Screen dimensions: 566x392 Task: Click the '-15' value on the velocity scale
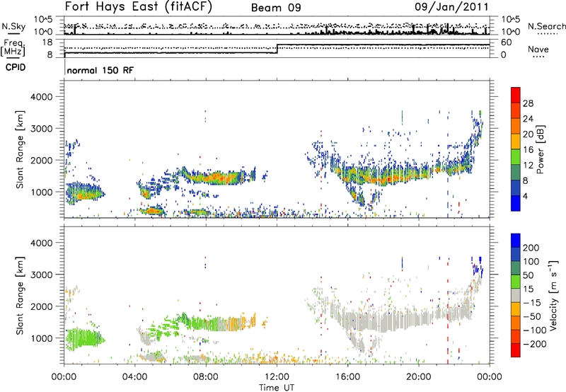[531, 302]
